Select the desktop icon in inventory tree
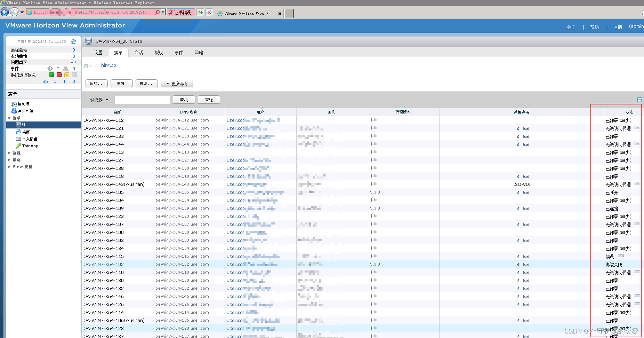The height and width of the screenshot is (338, 644). [x=18, y=132]
